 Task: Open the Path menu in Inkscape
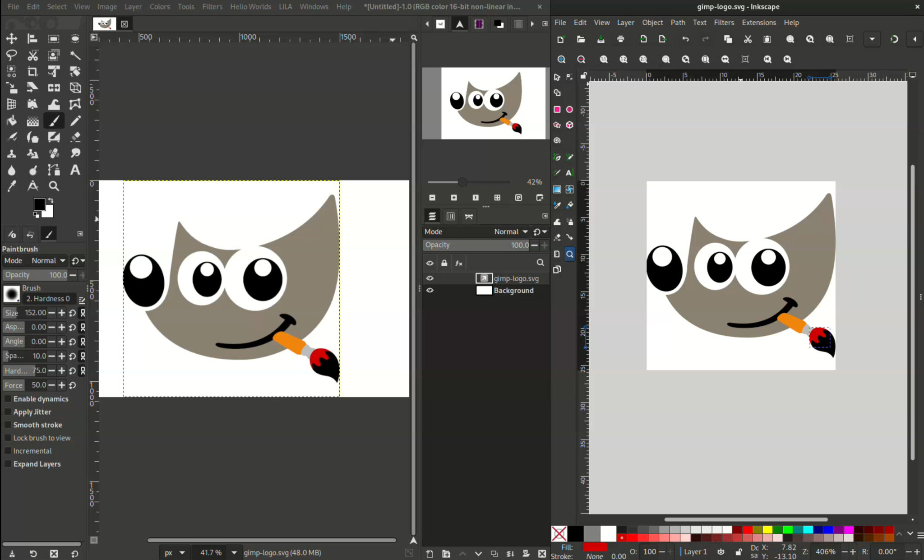(678, 22)
